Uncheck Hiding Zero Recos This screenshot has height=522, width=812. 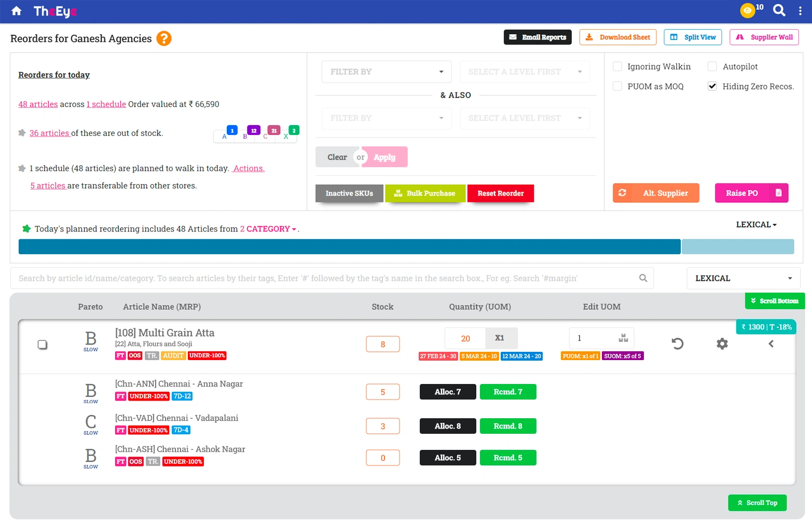(712, 86)
